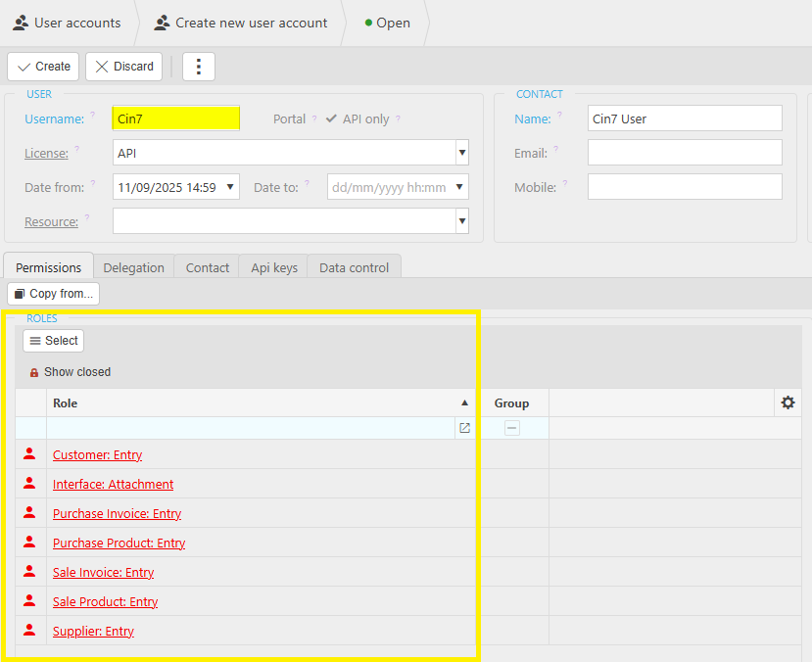
Task: Click the person icon beside Customer: Entry
Action: click(x=29, y=454)
